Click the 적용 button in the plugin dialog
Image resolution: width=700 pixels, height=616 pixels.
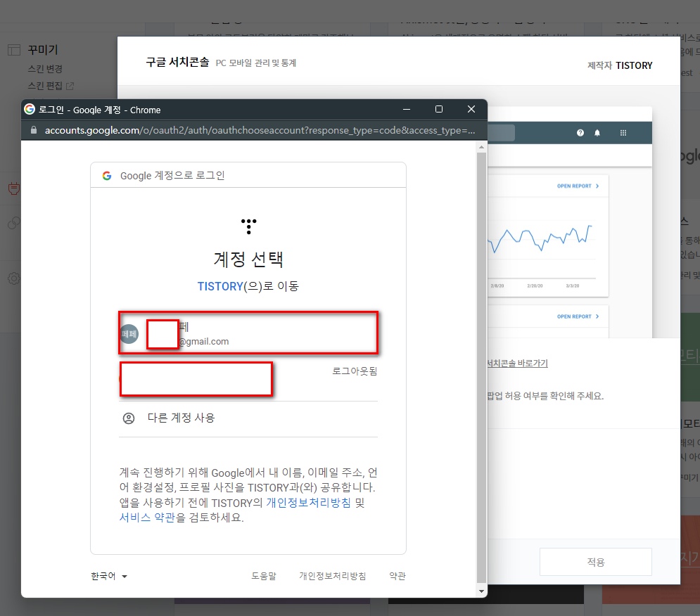click(596, 562)
